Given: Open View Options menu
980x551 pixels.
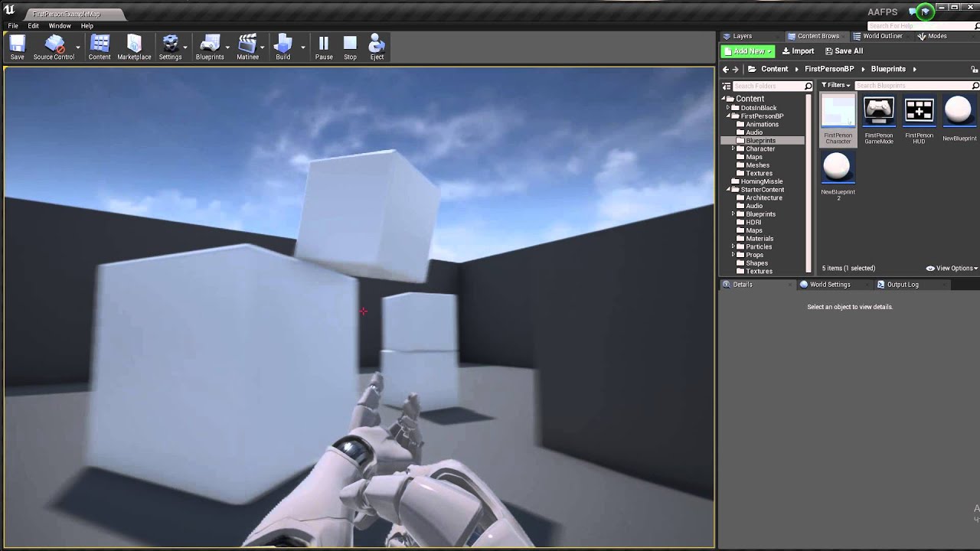Looking at the screenshot, I should pyautogui.click(x=952, y=269).
